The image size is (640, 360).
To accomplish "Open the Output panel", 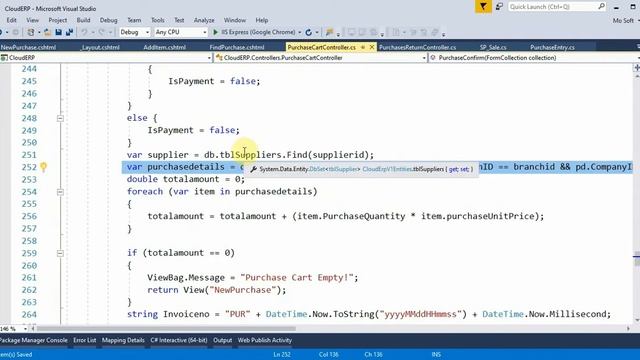I will 222,340.
